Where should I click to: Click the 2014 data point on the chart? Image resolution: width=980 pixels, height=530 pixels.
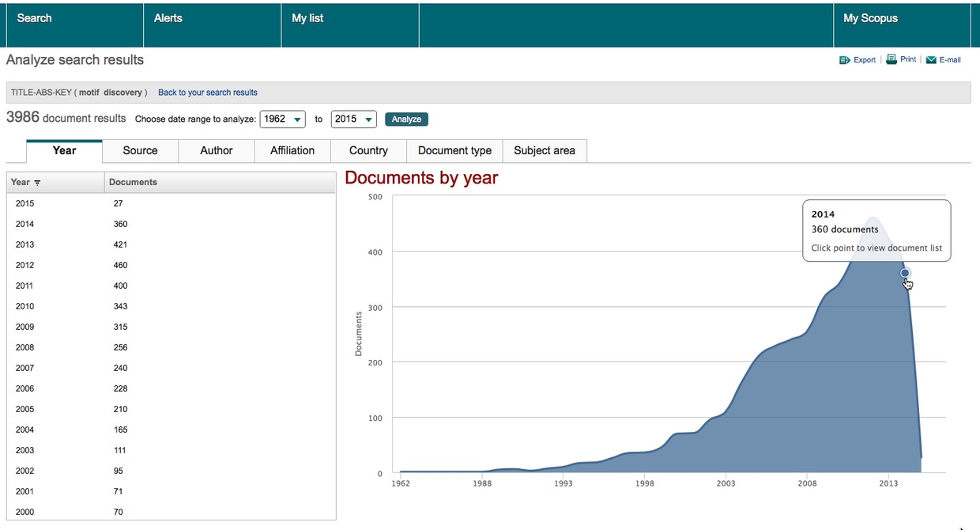[905, 273]
